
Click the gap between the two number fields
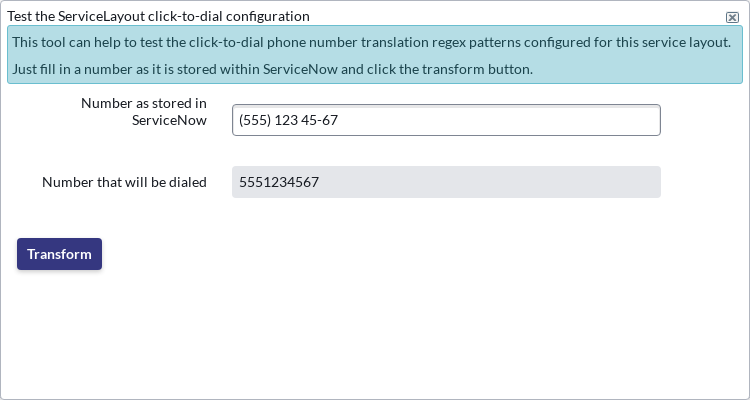pyautogui.click(x=446, y=151)
